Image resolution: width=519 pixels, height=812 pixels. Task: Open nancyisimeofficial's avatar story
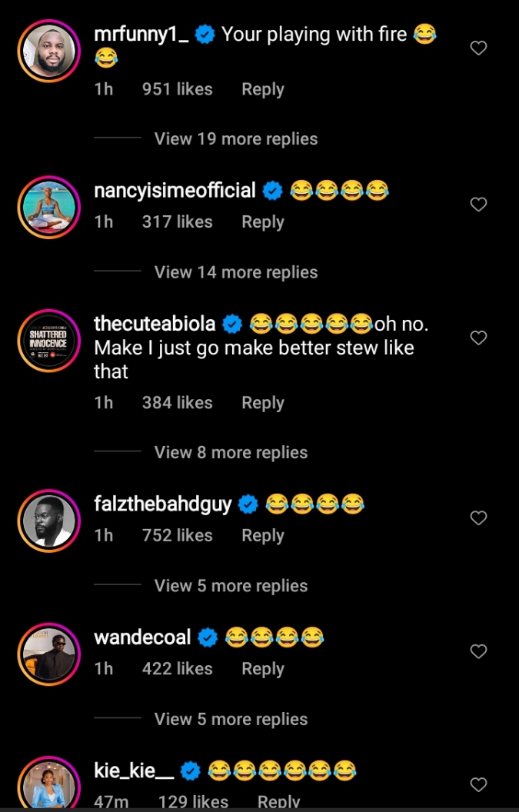point(48,208)
